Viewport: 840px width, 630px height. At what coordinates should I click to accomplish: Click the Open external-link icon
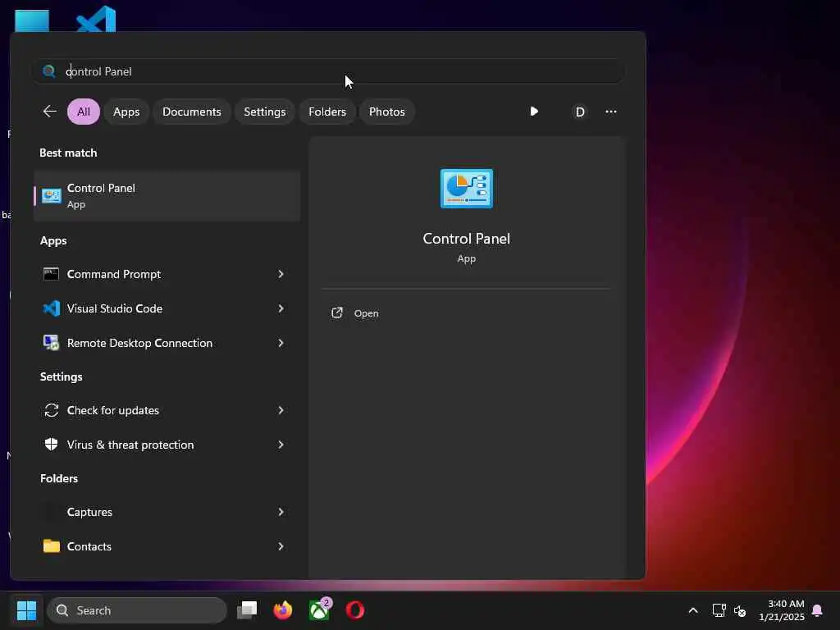(337, 313)
